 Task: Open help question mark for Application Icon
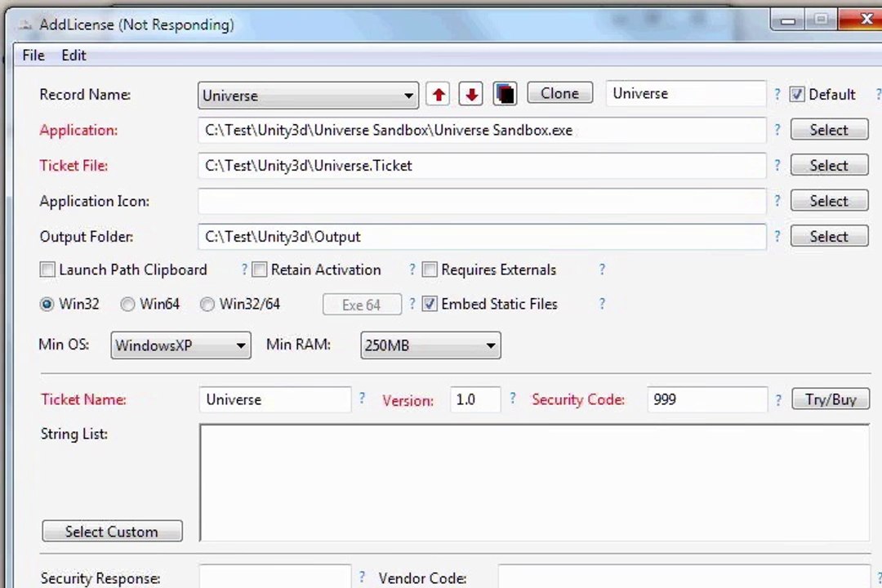(x=777, y=200)
